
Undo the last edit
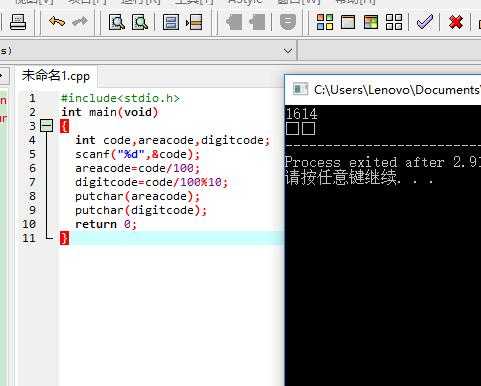click(x=57, y=22)
